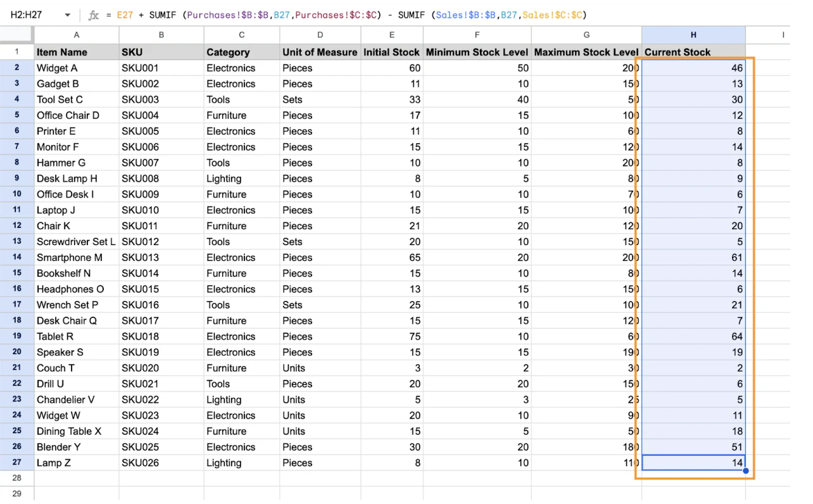The width and height of the screenshot is (813, 504).
Task: Click the "Unit of Measure" header cell
Action: tap(320, 52)
